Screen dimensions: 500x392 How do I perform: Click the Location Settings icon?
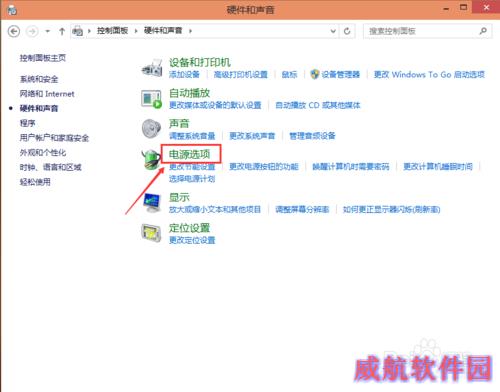coord(151,233)
